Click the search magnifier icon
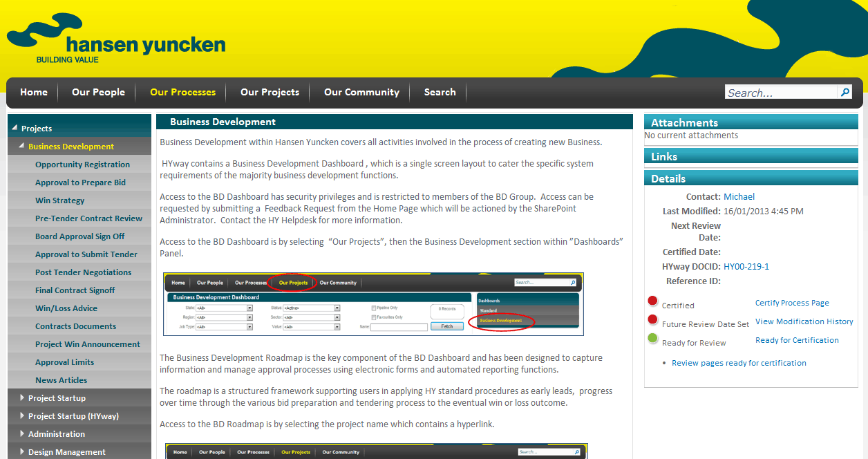The width and height of the screenshot is (868, 459). 845,92
